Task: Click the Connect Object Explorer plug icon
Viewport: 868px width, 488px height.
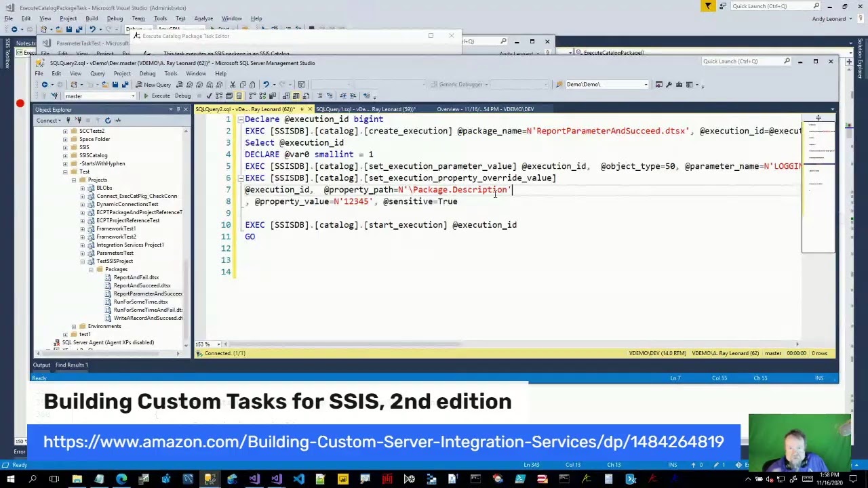Action: [68, 121]
